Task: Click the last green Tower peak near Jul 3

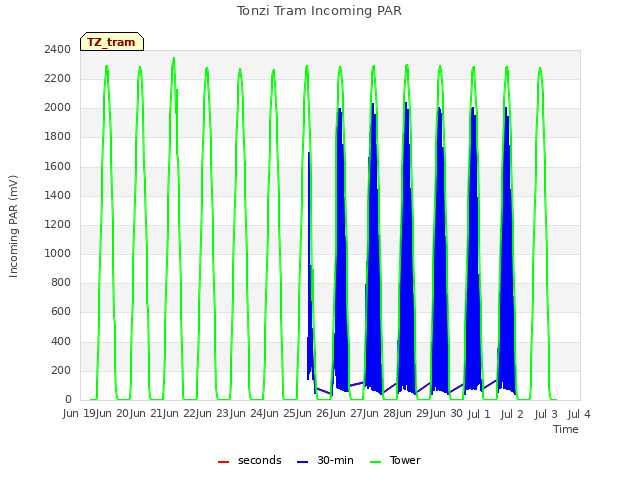Action: 540,69
